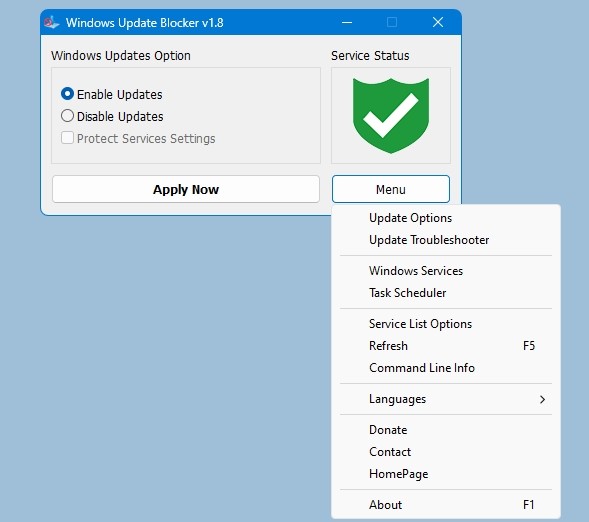Click the Menu button
This screenshot has height=522, width=589.
point(391,189)
